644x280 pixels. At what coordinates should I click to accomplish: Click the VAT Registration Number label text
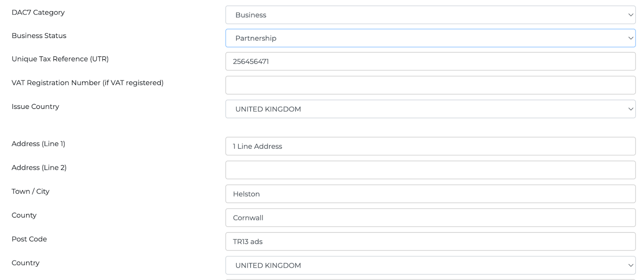tap(87, 83)
